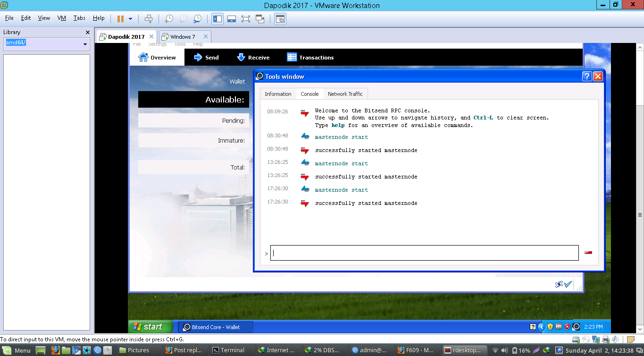
Task: Close the Tools window
Action: tap(598, 76)
